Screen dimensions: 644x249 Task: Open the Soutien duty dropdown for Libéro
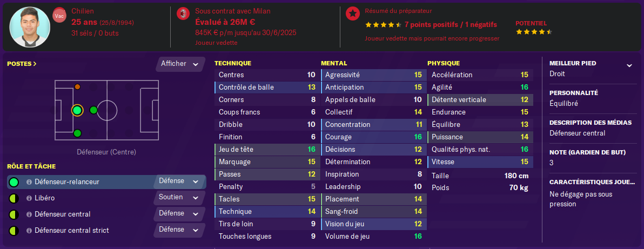[179, 198]
